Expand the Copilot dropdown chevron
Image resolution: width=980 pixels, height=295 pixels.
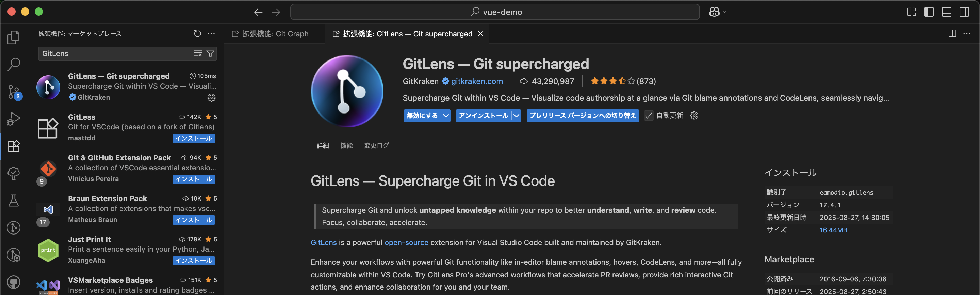tap(725, 12)
